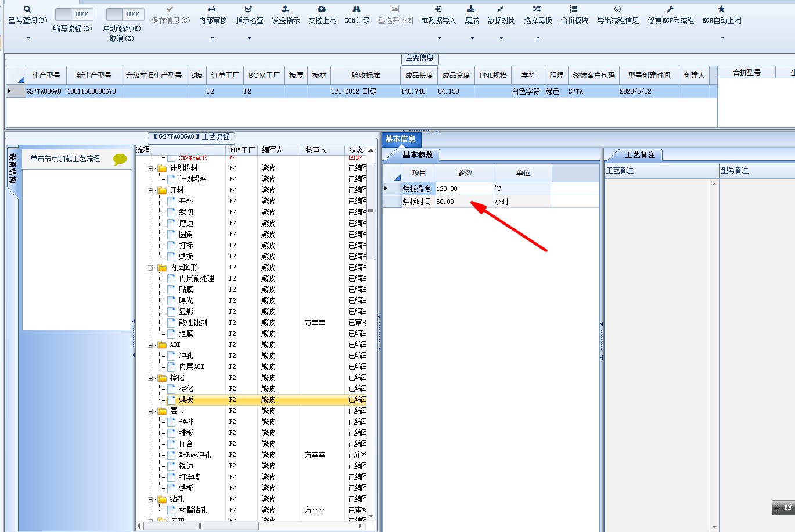Start the ECN升级 tool
795x532 pixels.
point(357,16)
